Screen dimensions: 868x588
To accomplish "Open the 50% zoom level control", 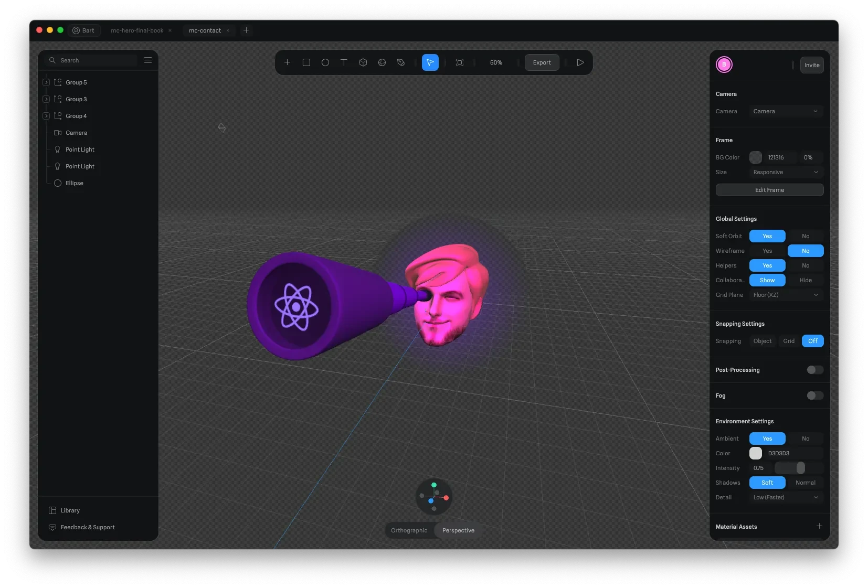I will click(x=496, y=62).
